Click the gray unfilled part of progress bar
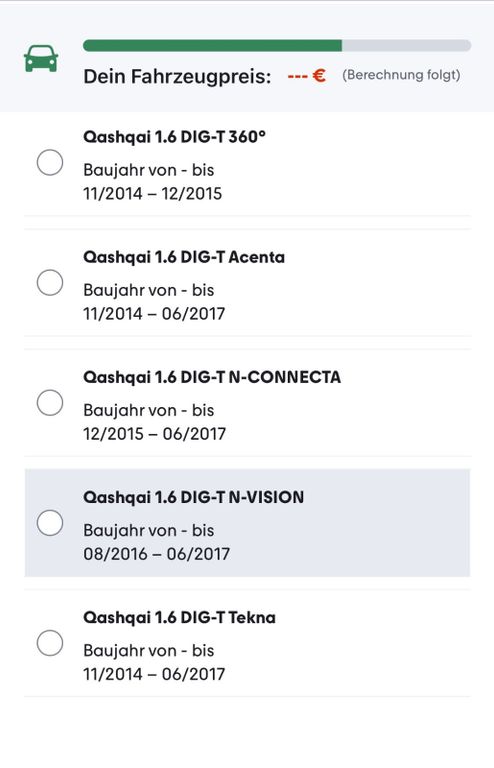This screenshot has width=494, height=768. click(406, 46)
